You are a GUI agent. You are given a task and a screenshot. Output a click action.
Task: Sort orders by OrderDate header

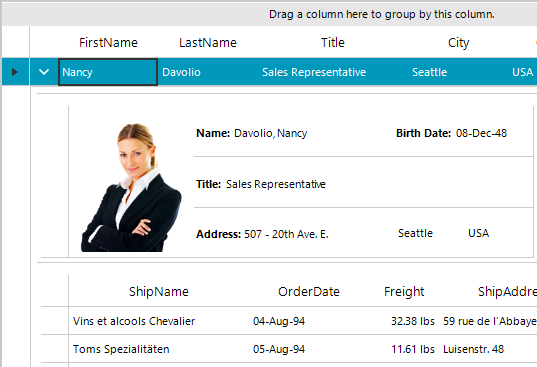309,291
